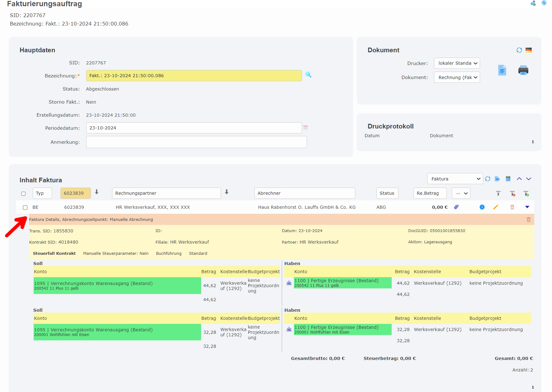Clear the Periodedatum using the red calendar icon
Image resolution: width=552 pixels, height=392 pixels.
click(305, 127)
